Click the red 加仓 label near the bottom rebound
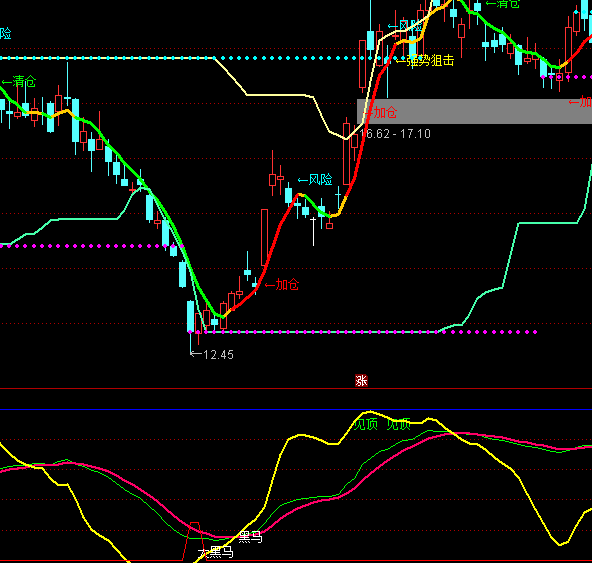The width and height of the screenshot is (592, 563). point(287,285)
